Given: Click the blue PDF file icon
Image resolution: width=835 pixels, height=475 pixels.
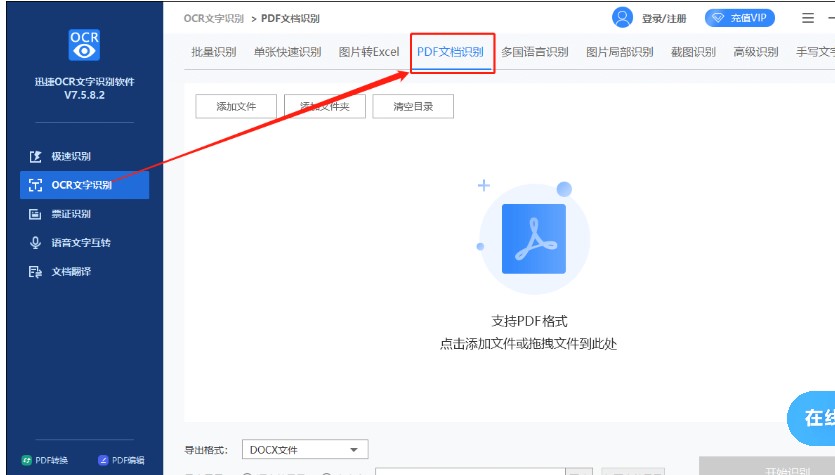Looking at the screenshot, I should (x=534, y=239).
